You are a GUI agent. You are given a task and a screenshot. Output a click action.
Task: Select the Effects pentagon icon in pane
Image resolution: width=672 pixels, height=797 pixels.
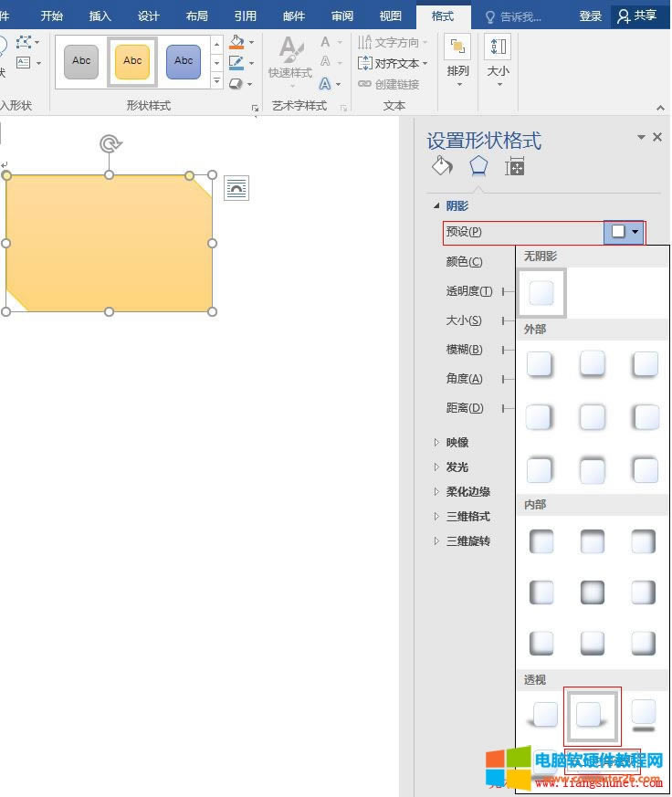click(478, 166)
